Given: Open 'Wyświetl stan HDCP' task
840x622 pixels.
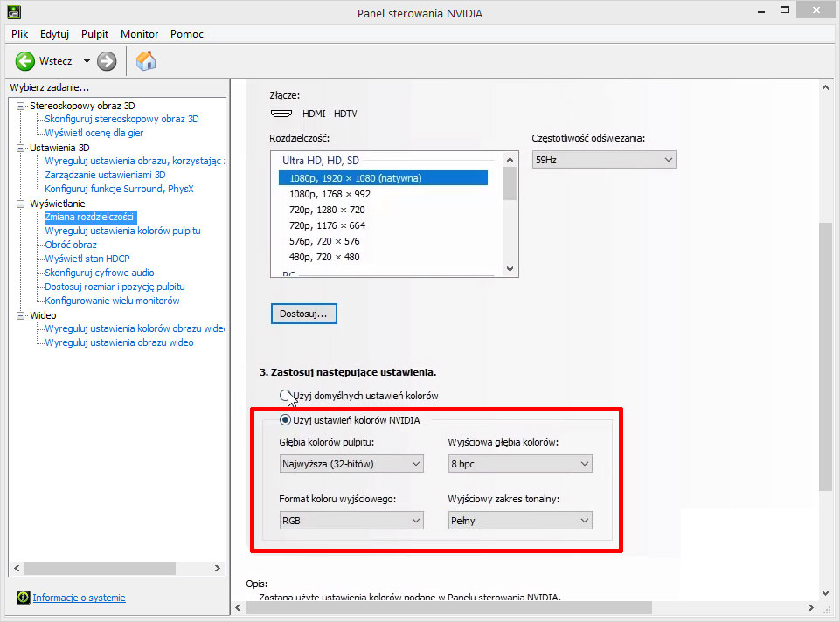Looking at the screenshot, I should point(87,259).
